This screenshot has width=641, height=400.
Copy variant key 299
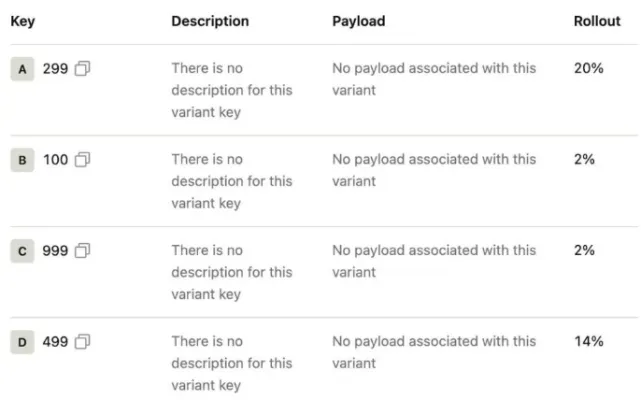point(83,68)
